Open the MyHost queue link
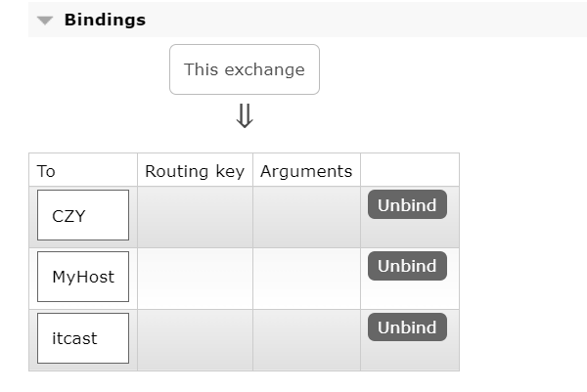This screenshot has height=392, width=587. coord(82,277)
